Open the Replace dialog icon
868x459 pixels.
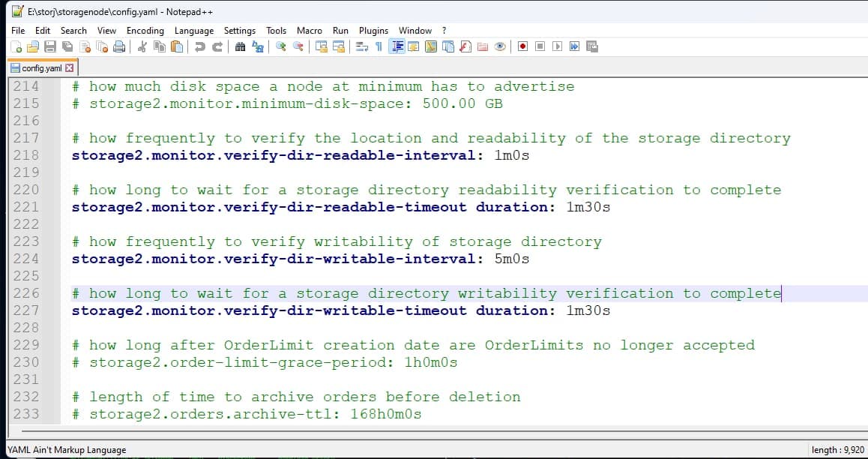click(x=257, y=47)
